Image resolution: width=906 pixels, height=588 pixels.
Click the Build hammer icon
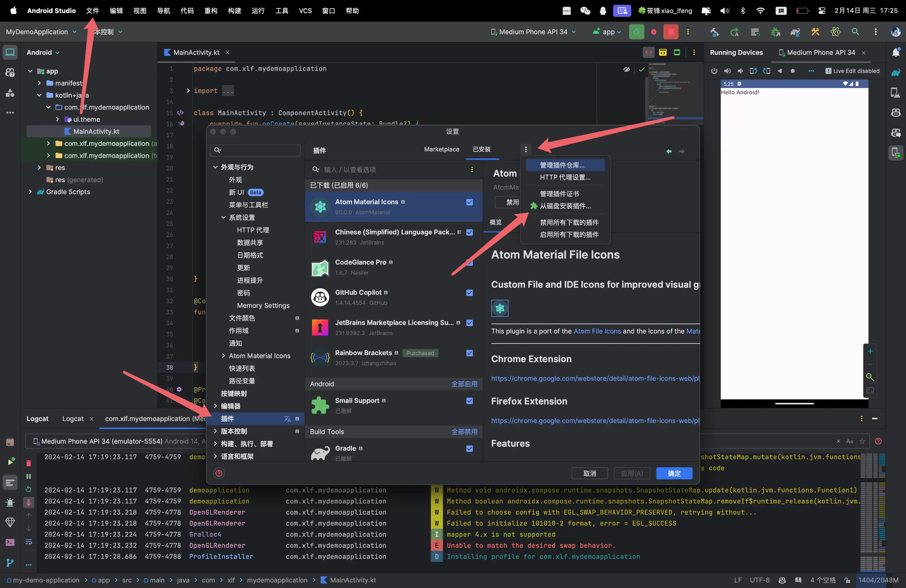(x=714, y=32)
